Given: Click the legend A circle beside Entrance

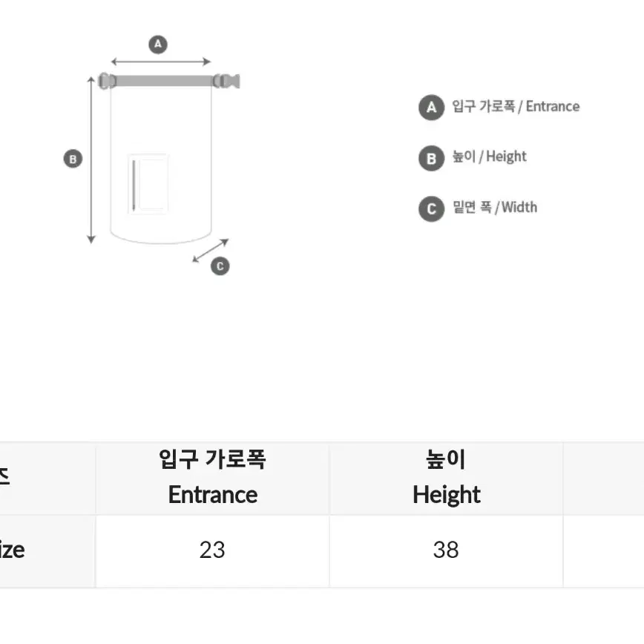Looking at the screenshot, I should coord(431,108).
